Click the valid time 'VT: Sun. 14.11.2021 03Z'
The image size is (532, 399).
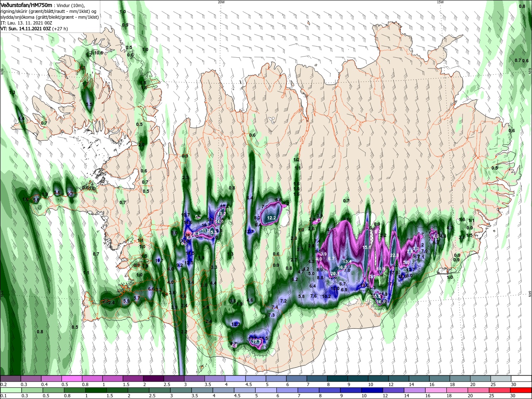[x=26, y=29]
